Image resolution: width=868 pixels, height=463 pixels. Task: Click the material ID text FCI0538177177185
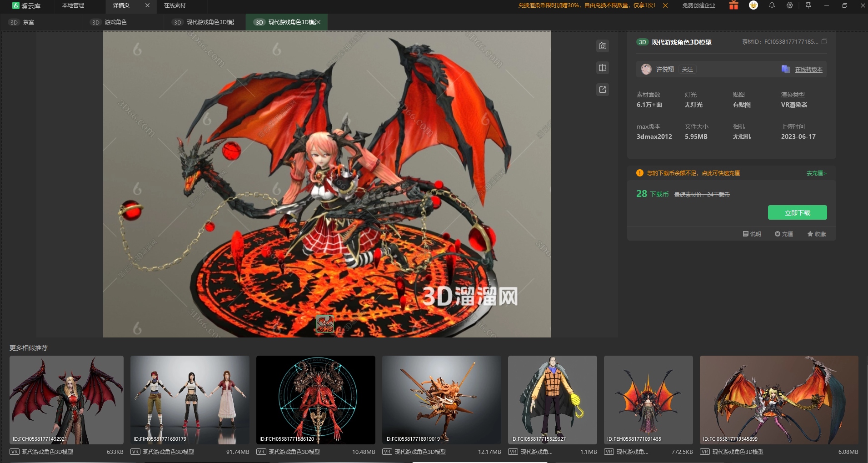791,41
